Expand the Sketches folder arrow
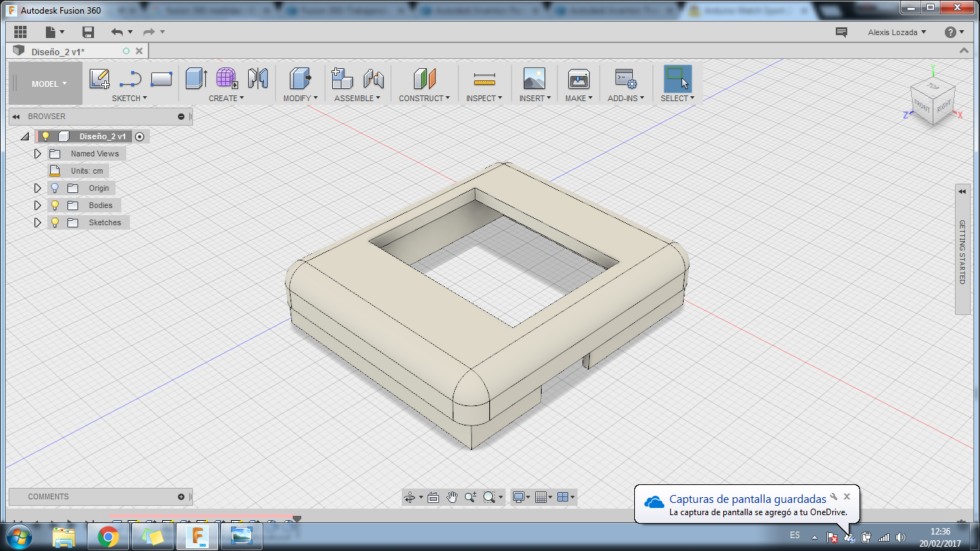 (x=38, y=222)
